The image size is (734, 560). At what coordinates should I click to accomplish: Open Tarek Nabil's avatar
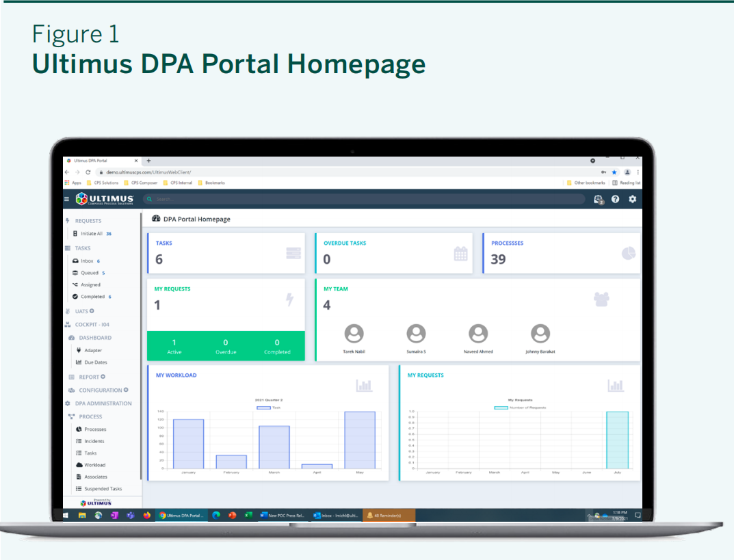coord(354,334)
